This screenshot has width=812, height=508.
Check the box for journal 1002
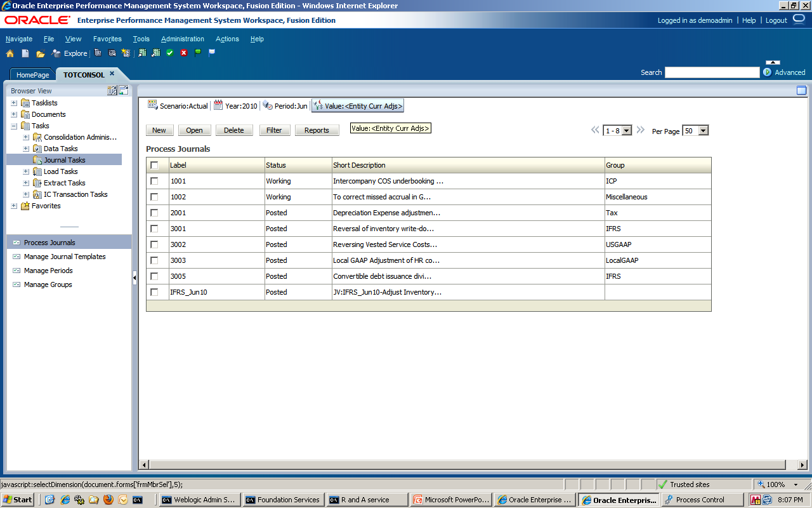point(154,197)
